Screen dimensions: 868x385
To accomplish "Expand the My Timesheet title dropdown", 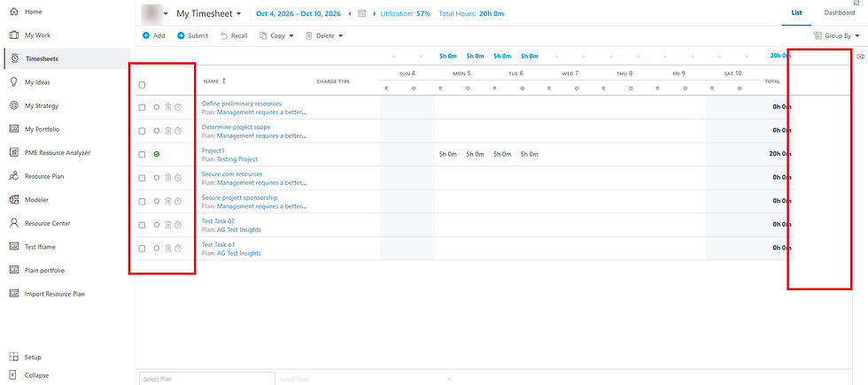I will coord(238,14).
